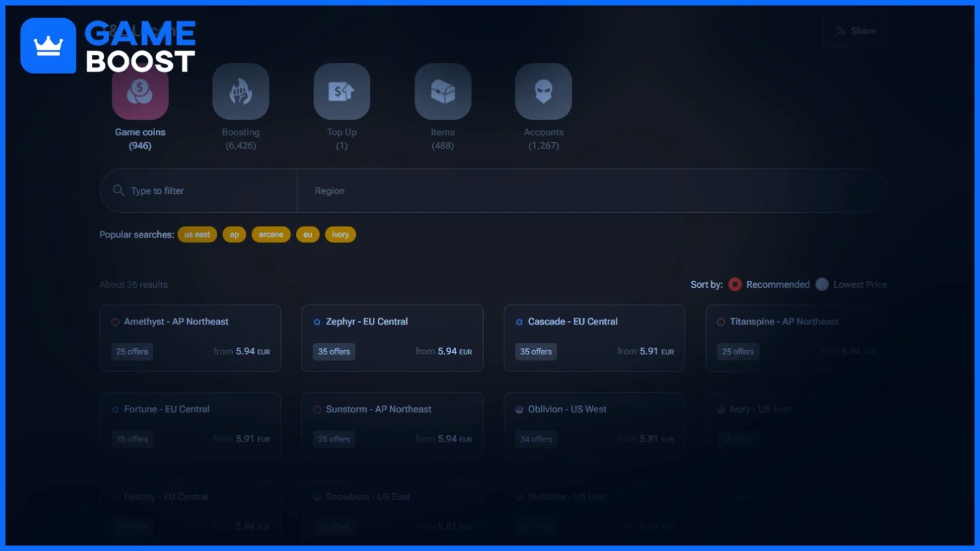Click the Popular searches label

pyautogui.click(x=137, y=235)
